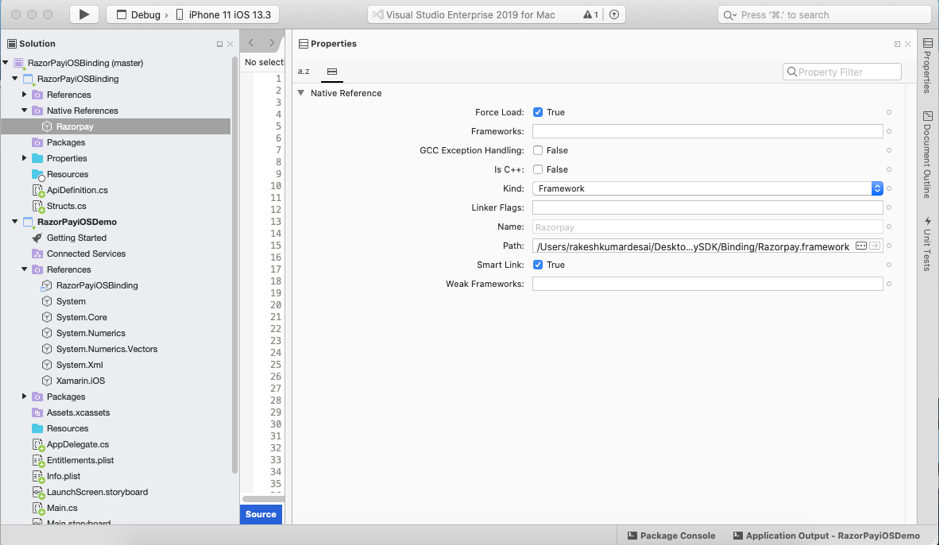Toggle the Is C++ checkbox

538,169
